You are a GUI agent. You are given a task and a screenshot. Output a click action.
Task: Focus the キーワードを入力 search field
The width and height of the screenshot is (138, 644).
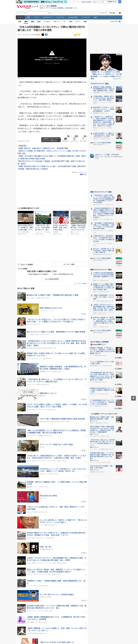32,13
